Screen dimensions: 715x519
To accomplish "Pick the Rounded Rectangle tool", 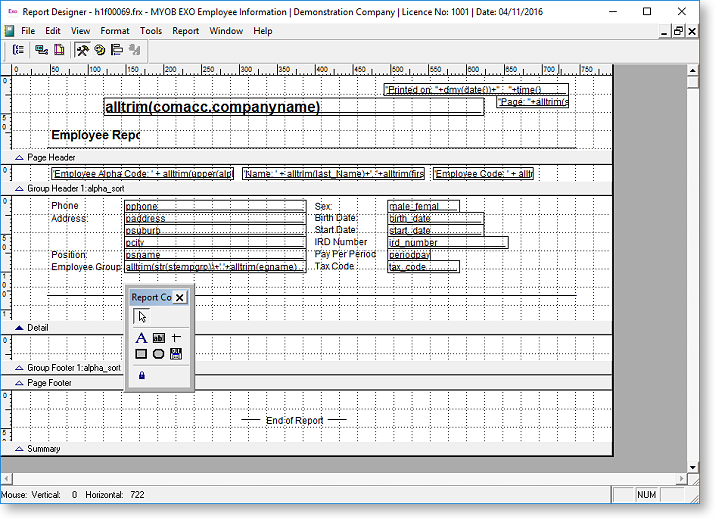I will [x=158, y=354].
